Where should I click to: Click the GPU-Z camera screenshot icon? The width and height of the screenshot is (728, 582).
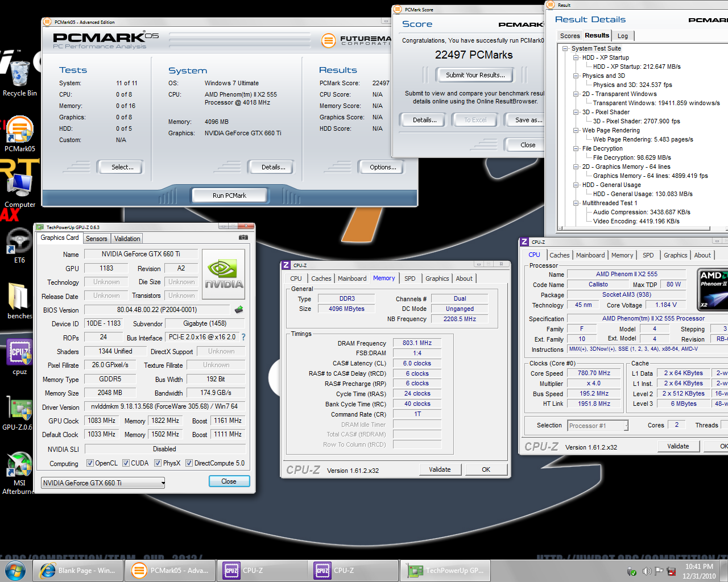point(243,238)
